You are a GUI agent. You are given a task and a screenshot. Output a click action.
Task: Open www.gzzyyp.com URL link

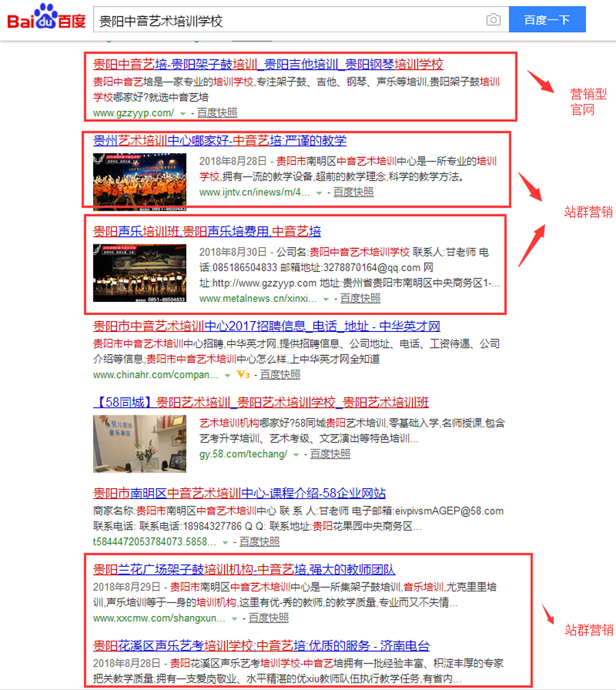click(133, 113)
